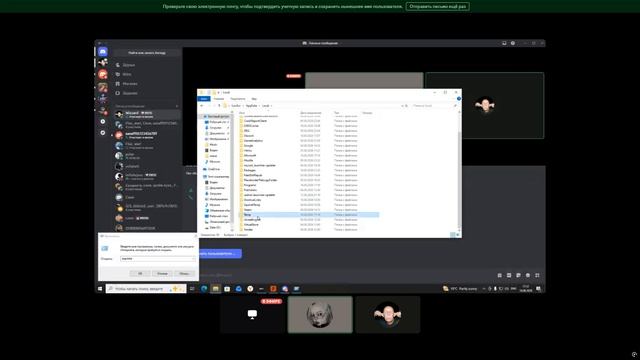Open the Share ribbon tab in Explorer
Viewport: 640px width, 360px height.
(x=238, y=99)
